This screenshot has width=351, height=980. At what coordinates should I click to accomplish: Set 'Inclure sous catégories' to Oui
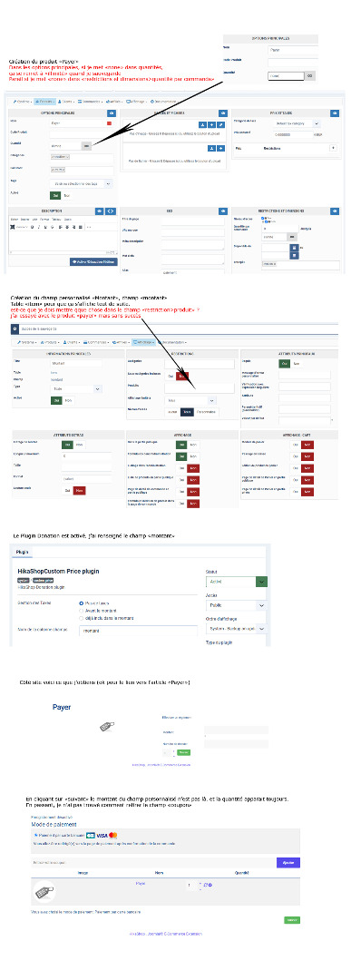tap(170, 377)
